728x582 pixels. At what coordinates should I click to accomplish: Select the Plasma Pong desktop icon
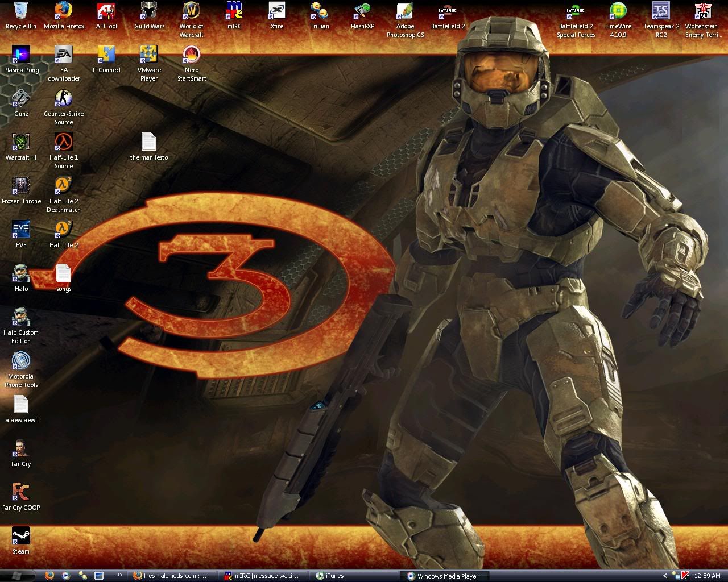pos(21,59)
